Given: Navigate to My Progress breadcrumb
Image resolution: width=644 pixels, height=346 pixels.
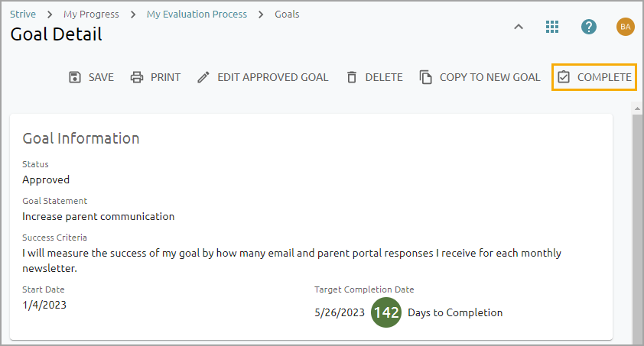Looking at the screenshot, I should (91, 14).
